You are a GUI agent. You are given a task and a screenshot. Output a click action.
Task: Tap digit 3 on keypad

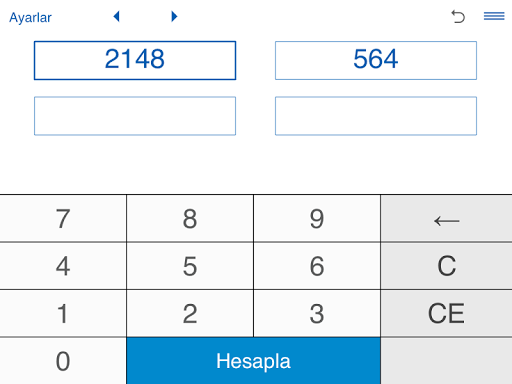point(317,313)
